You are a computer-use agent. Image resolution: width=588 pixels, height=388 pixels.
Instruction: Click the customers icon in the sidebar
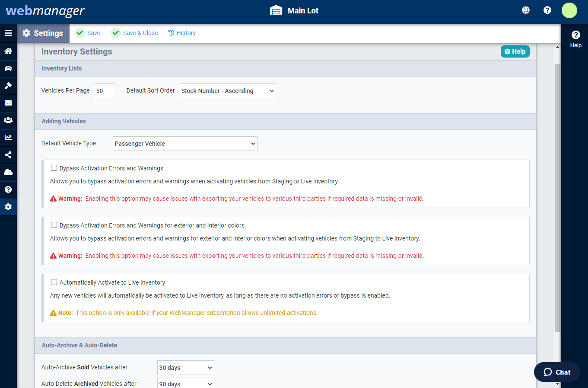(x=8, y=120)
